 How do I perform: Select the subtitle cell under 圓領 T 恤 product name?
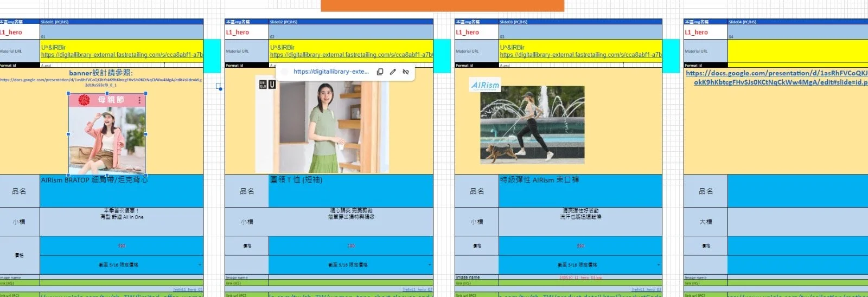[x=351, y=222]
